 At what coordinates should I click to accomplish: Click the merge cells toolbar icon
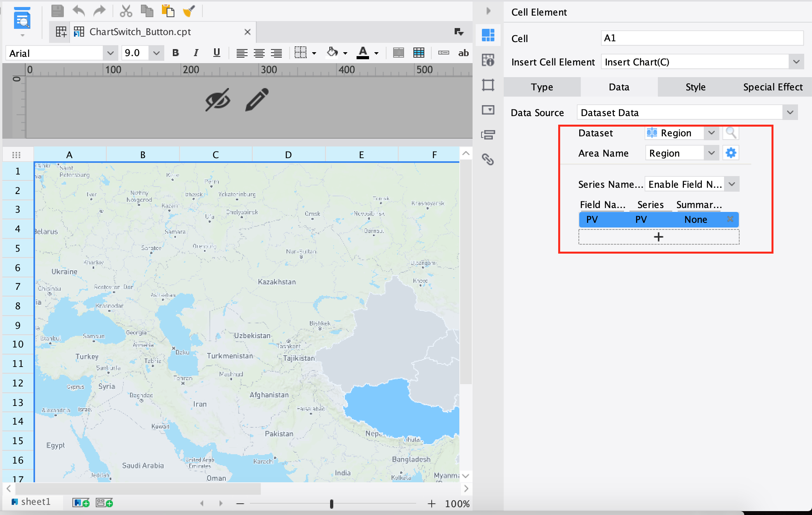(398, 53)
